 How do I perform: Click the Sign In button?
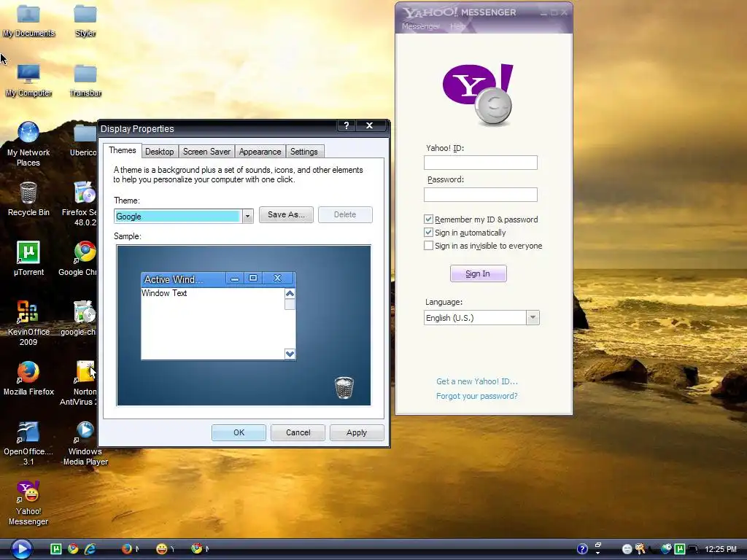tap(478, 273)
